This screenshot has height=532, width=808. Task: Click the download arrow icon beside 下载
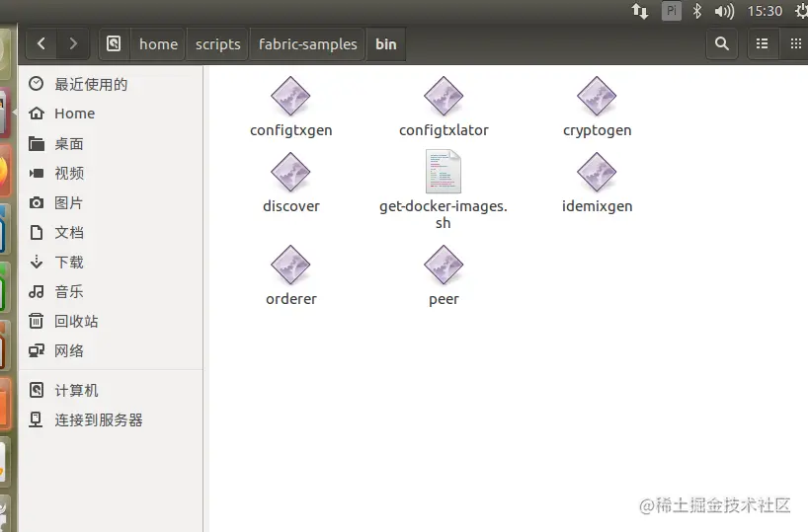tap(37, 262)
